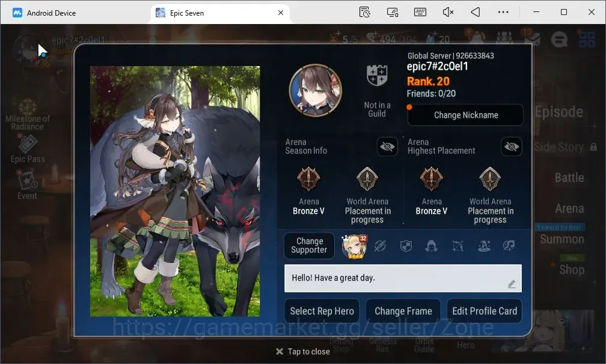Viewport: 606px width, 364px height.
Task: Click the 'Rank. 20' text
Action: coord(428,82)
